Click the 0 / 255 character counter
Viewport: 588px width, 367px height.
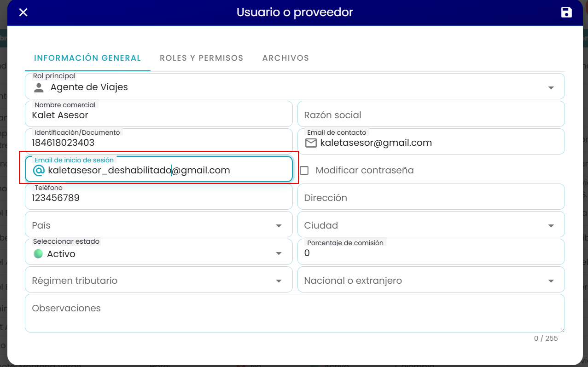point(546,338)
